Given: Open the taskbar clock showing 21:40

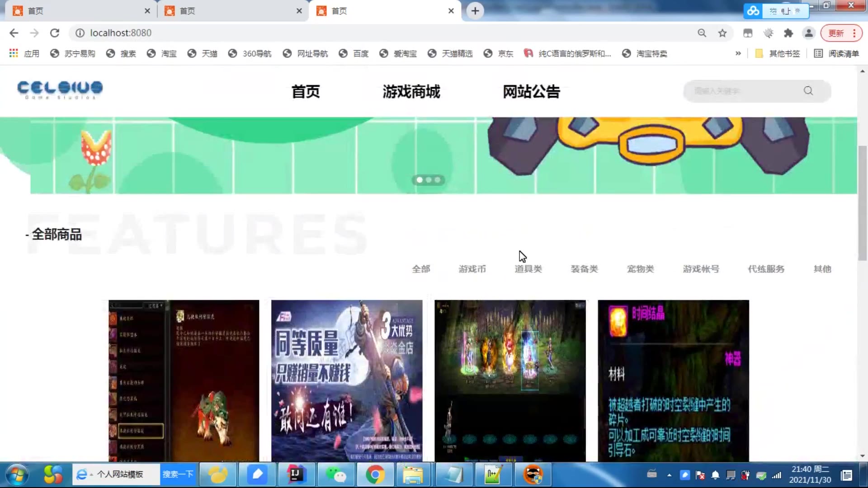Looking at the screenshot, I should pos(810,474).
